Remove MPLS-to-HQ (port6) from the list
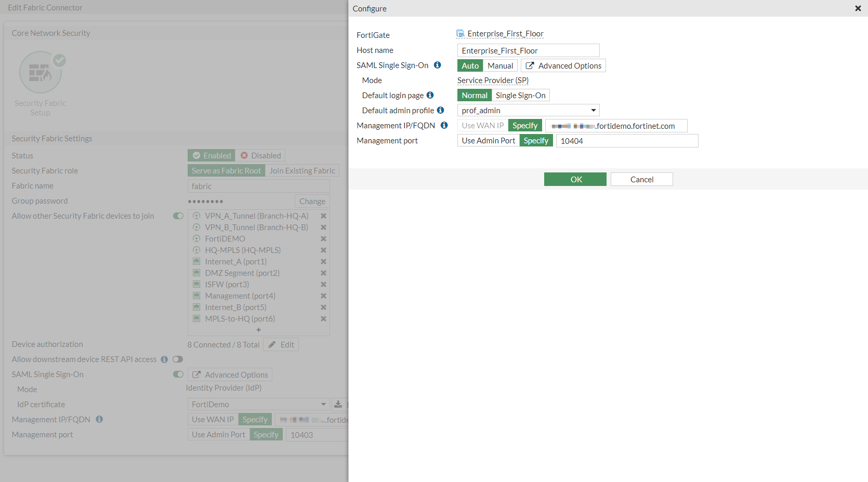The image size is (868, 482). 323,319
